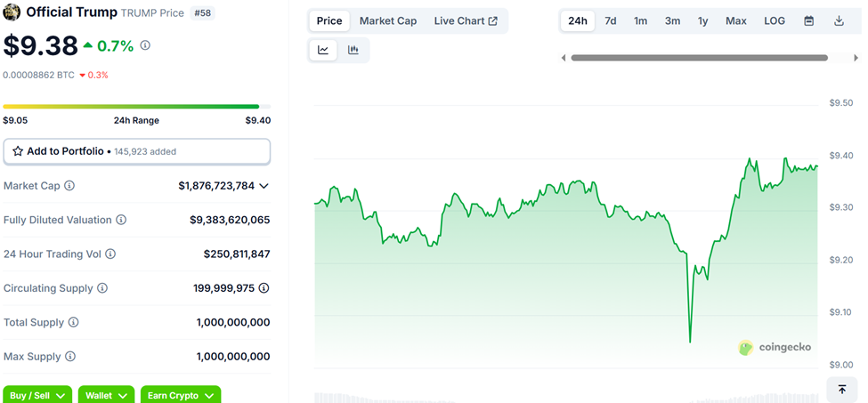
Task: Open the Live Chart link
Action: tap(466, 20)
